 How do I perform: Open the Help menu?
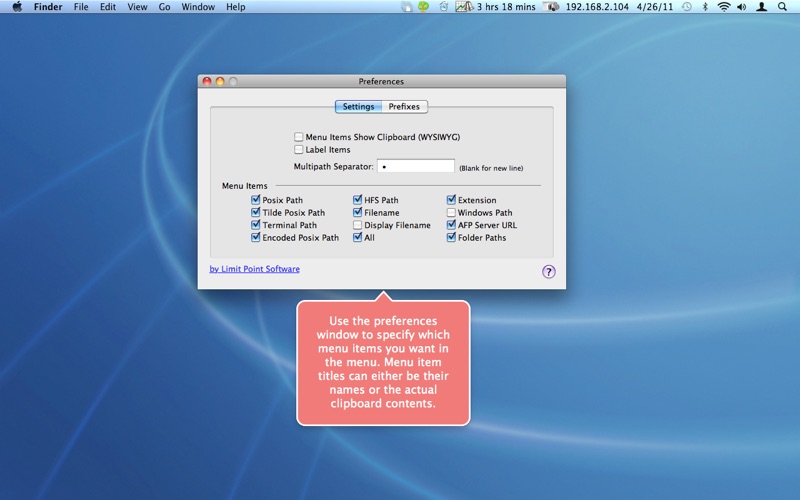coord(236,7)
